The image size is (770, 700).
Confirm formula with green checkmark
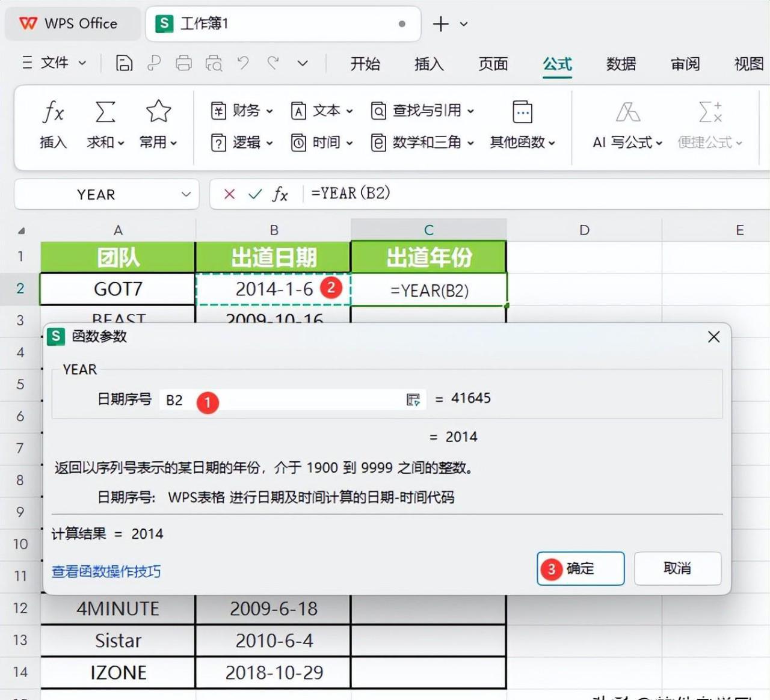pos(255,194)
